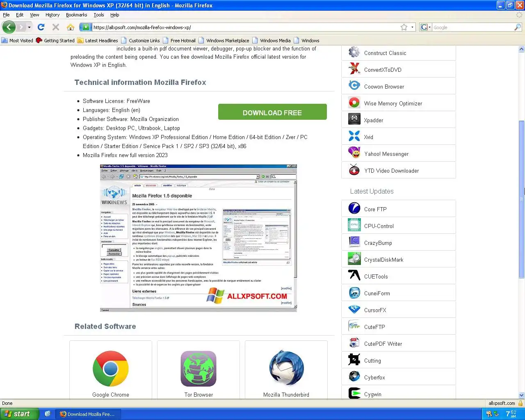Open the File menu
Viewport: 525px width, 420px height.
[6, 15]
